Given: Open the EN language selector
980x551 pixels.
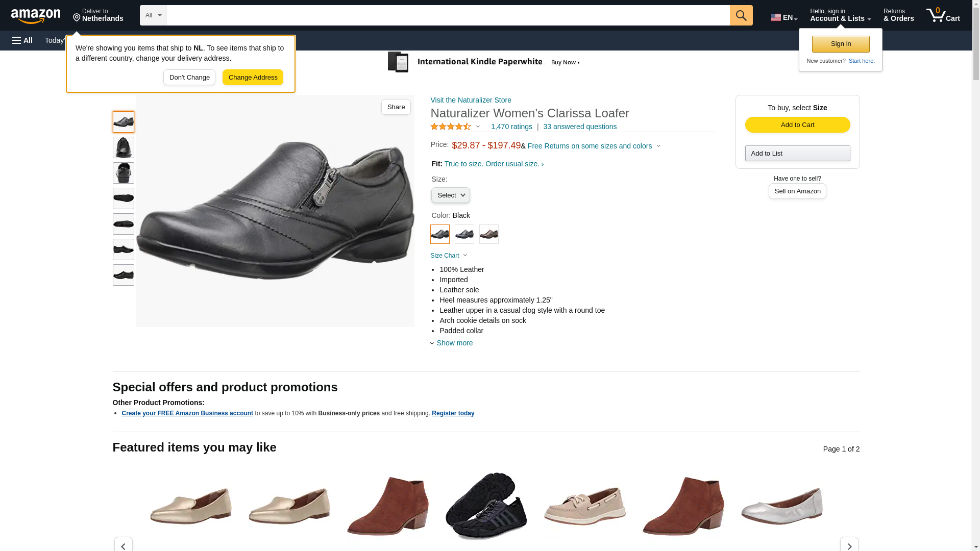Looking at the screenshot, I should pyautogui.click(x=783, y=17).
